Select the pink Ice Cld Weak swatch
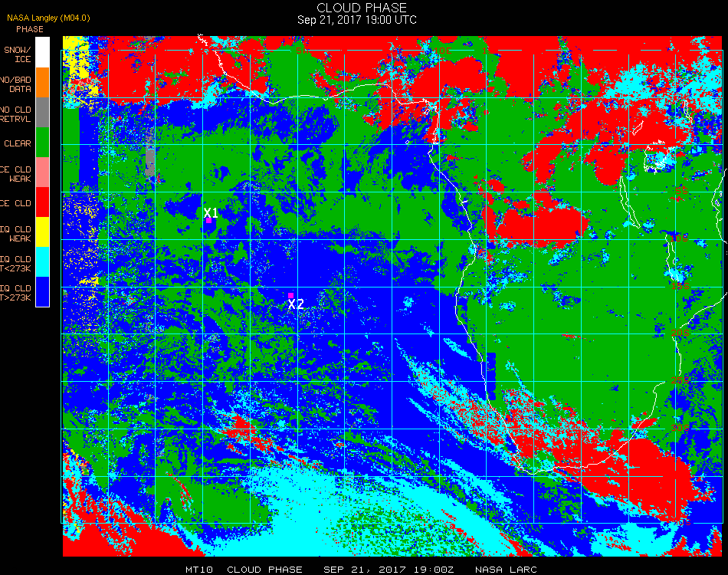 pyautogui.click(x=42, y=172)
